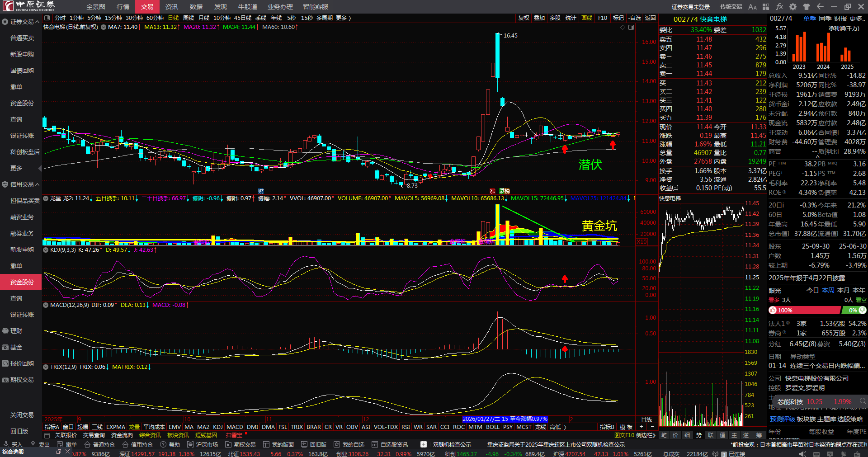This screenshot has width=868, height=457.
Task: Open 信用持仓 credit holdings shortcut
Action: 137,444
